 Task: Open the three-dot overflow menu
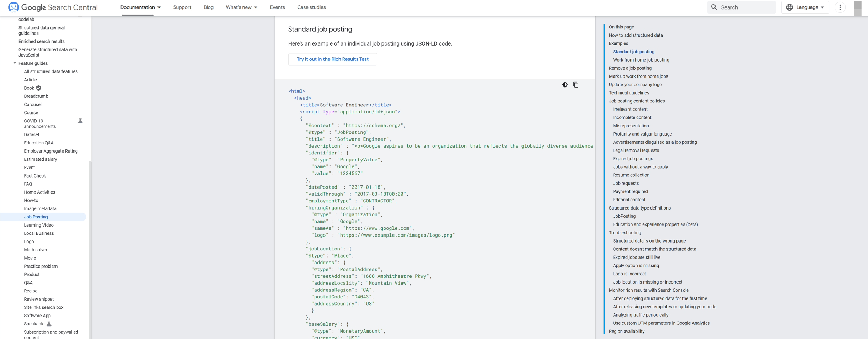(840, 7)
